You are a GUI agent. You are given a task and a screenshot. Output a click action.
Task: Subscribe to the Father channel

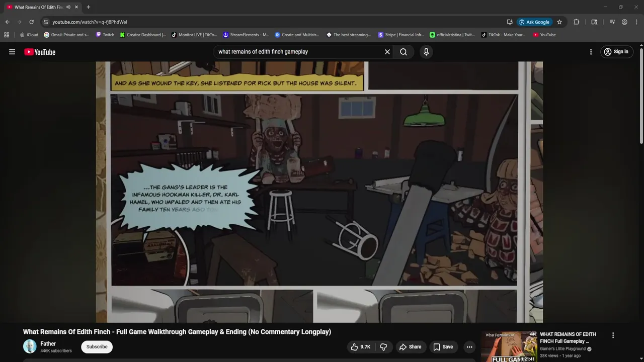[x=97, y=346]
